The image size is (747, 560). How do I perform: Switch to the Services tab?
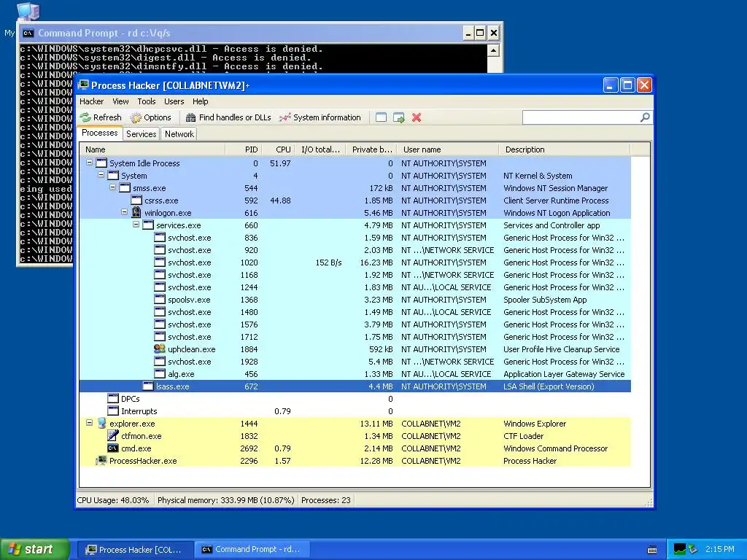[x=141, y=134]
